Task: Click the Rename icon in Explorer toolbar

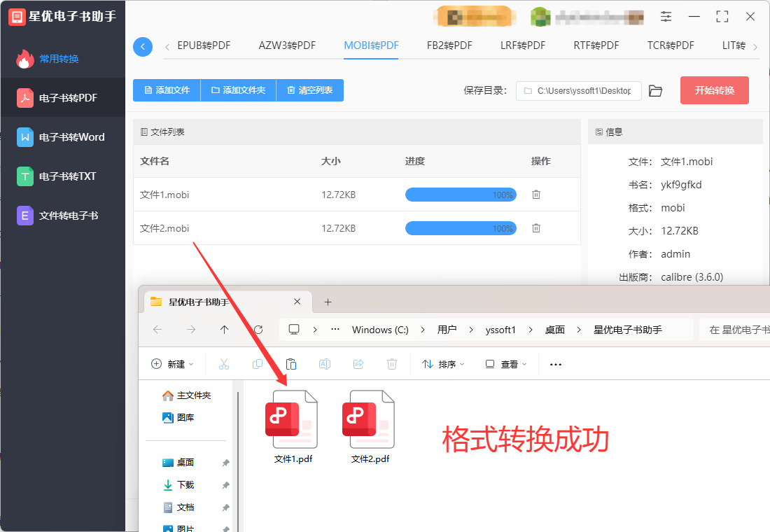Action: pos(325,364)
